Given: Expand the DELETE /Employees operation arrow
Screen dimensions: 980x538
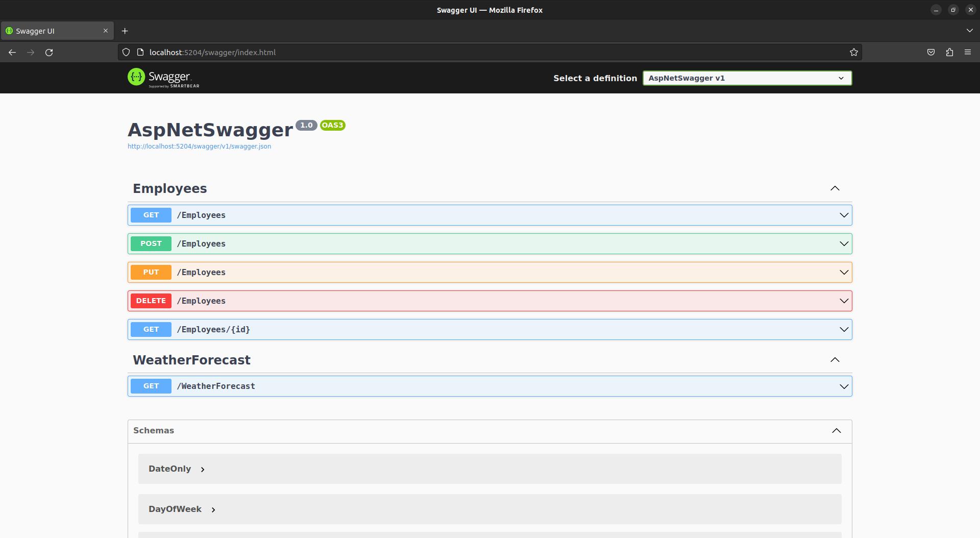Looking at the screenshot, I should 844,301.
